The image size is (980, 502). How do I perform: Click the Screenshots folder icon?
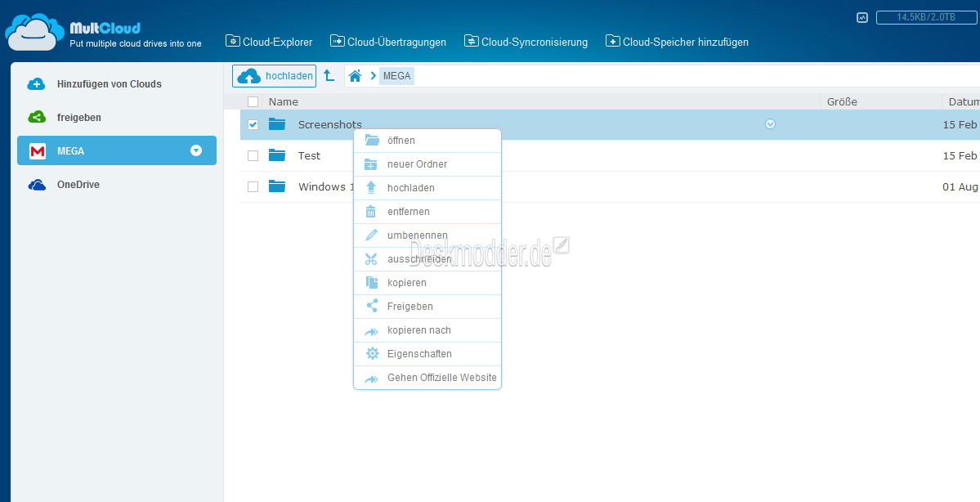(x=277, y=124)
